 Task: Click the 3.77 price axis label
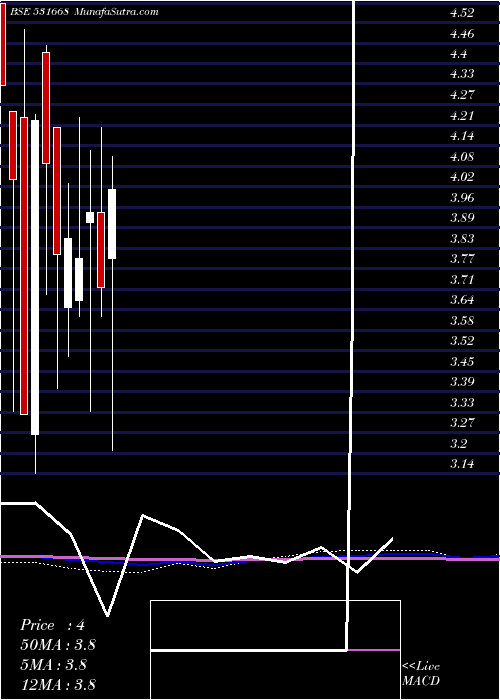[x=462, y=259]
